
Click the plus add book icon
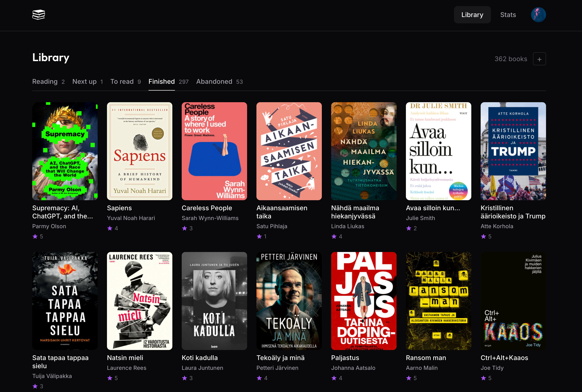click(x=539, y=59)
